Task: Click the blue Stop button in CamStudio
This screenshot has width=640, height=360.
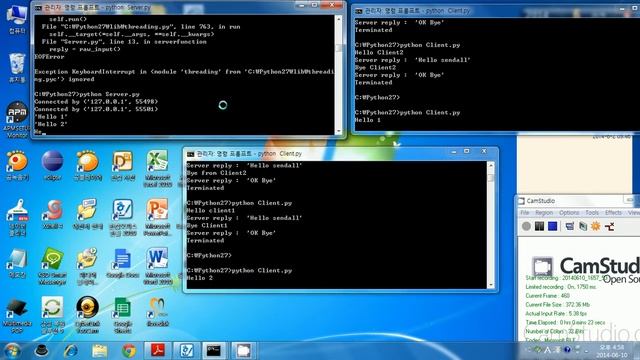Action: tap(553, 226)
